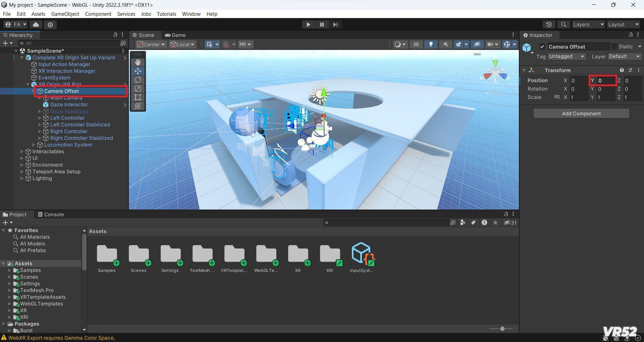Open Transform component kebab menu
This screenshot has height=342, width=644.
(x=639, y=70)
